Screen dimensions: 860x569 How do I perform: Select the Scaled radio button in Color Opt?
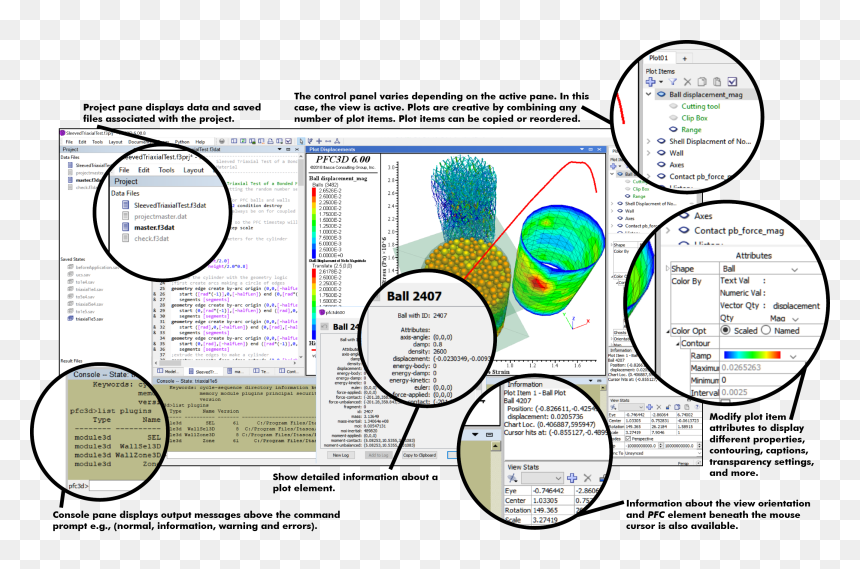click(726, 330)
